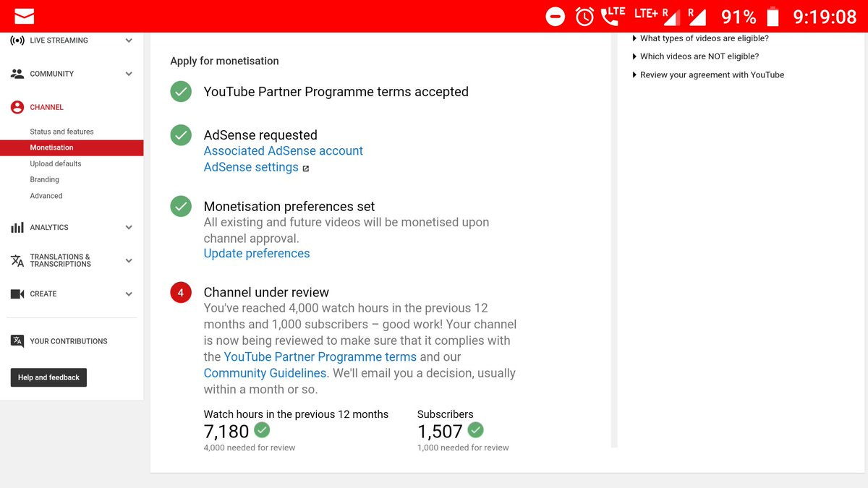Click the green check next to 7,180 watch hours
The height and width of the screenshot is (488, 868).
pos(262,430)
